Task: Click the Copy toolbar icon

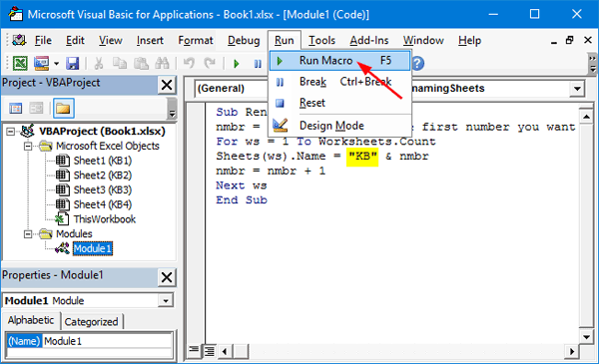Action: coord(120,63)
